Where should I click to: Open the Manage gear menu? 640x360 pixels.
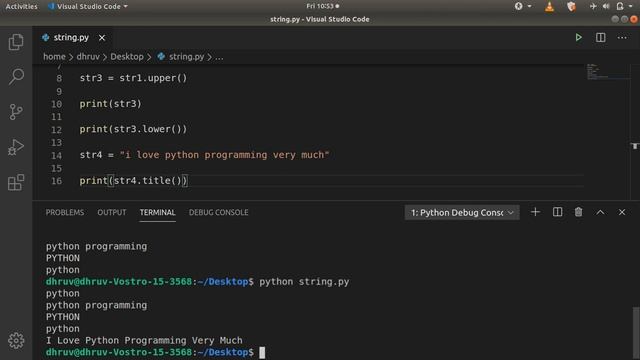16,340
